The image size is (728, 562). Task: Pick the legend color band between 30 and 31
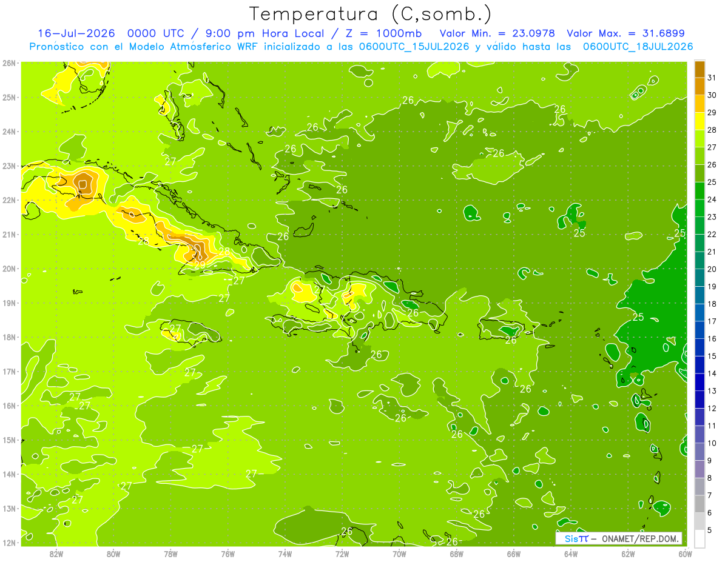point(699,87)
